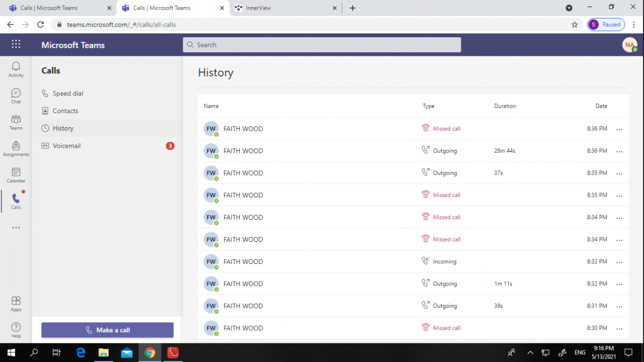
Task: Open more options for 39s outgoing call
Action: point(619,306)
